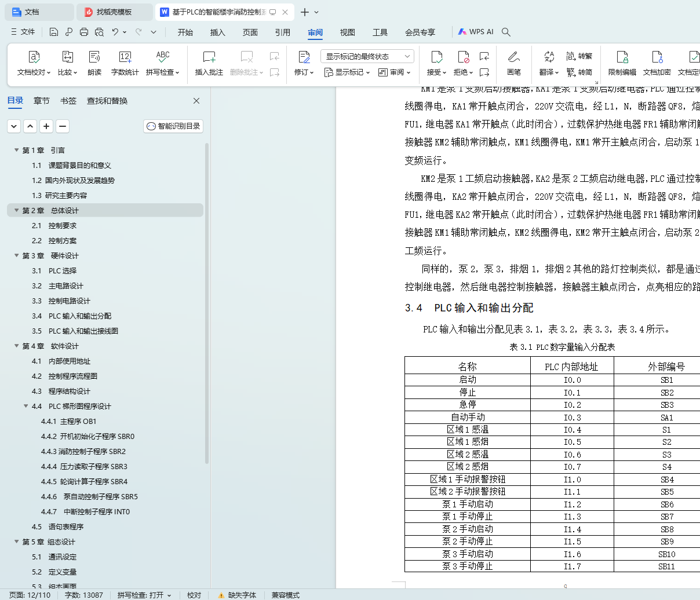The width and height of the screenshot is (700, 600).
Task: Select 2.2 控制方案 outline entry
Action: pos(54,240)
